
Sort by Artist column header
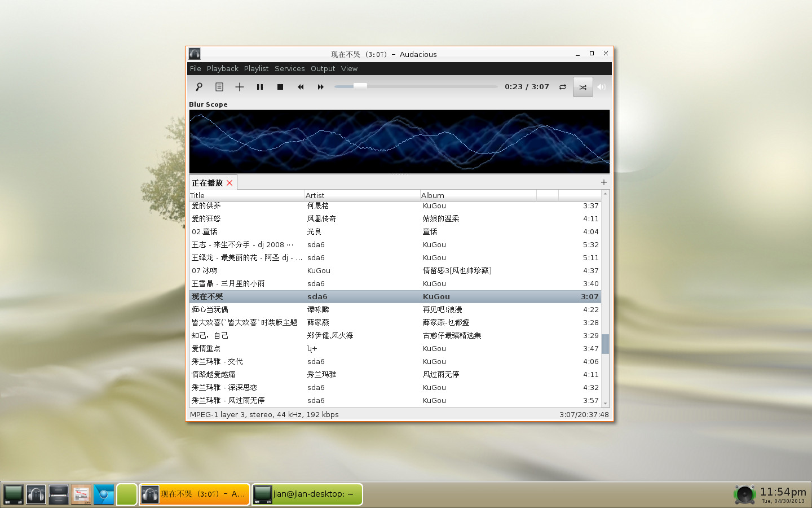tap(362, 195)
